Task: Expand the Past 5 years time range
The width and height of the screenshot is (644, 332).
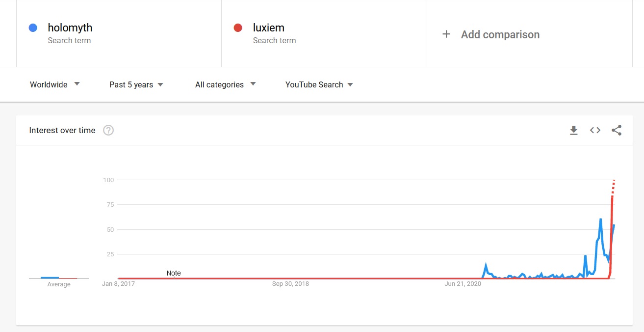Action: (136, 84)
